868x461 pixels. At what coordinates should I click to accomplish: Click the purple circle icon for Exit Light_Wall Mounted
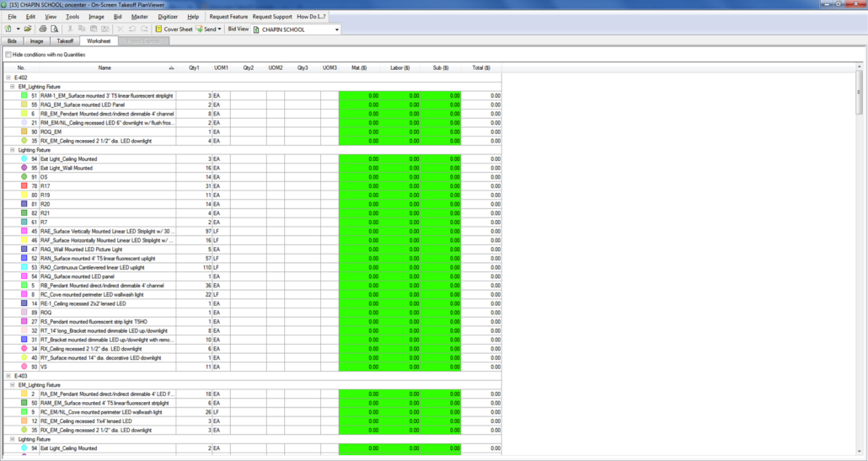24,168
